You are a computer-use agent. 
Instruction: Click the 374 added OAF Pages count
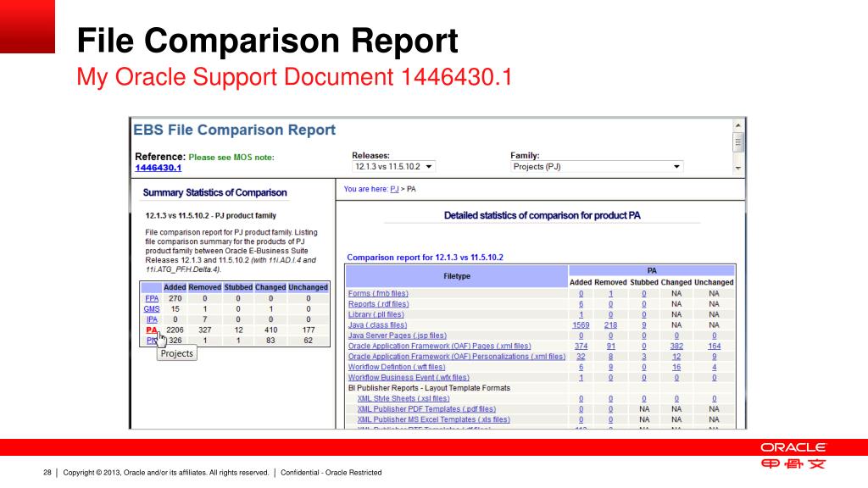click(581, 346)
